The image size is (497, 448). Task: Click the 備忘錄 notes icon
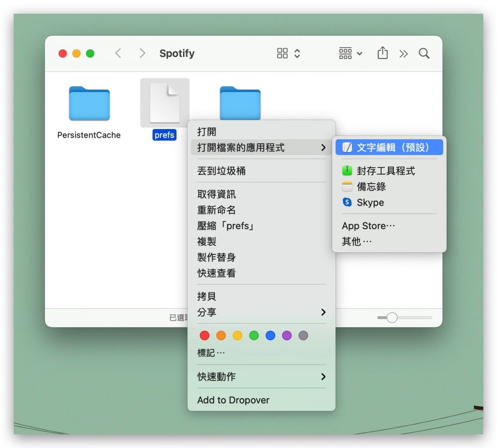(x=347, y=186)
